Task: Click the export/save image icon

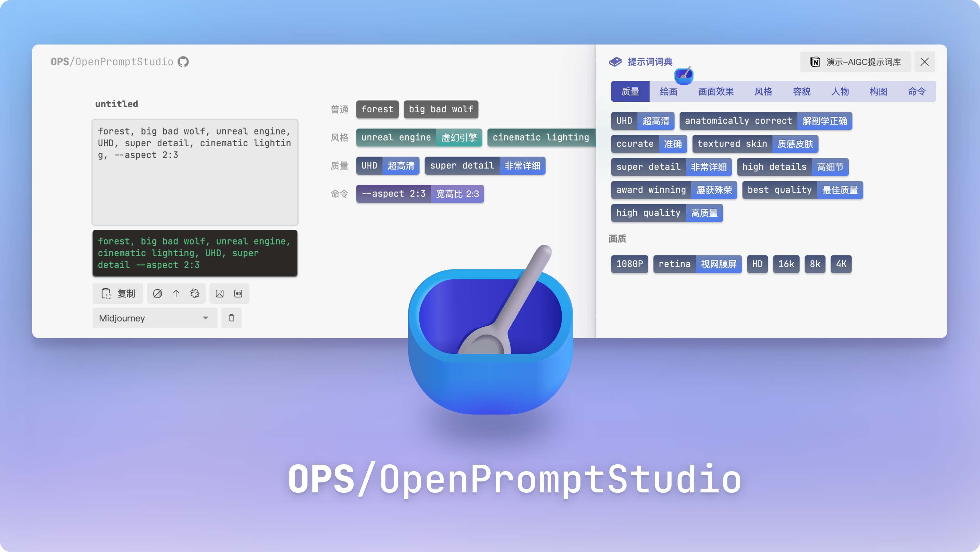Action: click(219, 293)
